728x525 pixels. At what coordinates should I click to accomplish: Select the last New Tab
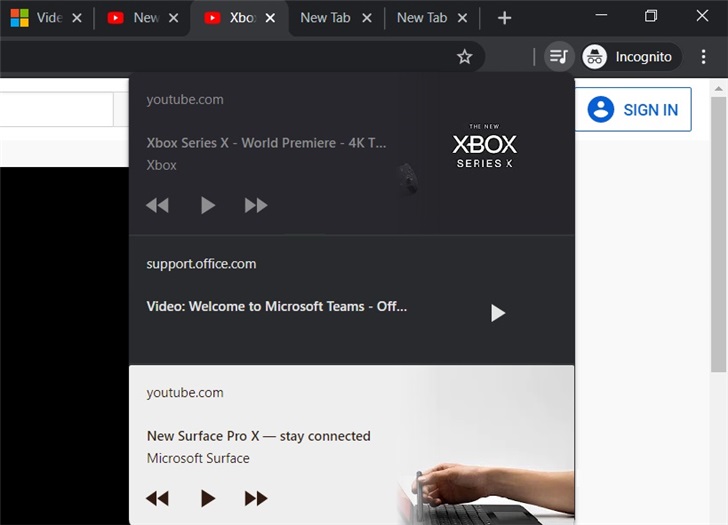coord(421,18)
